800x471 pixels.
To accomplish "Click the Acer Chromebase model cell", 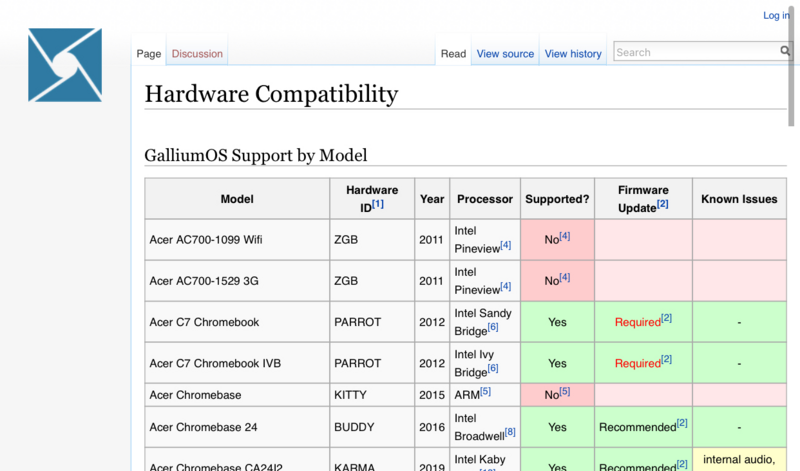I will coord(237,395).
